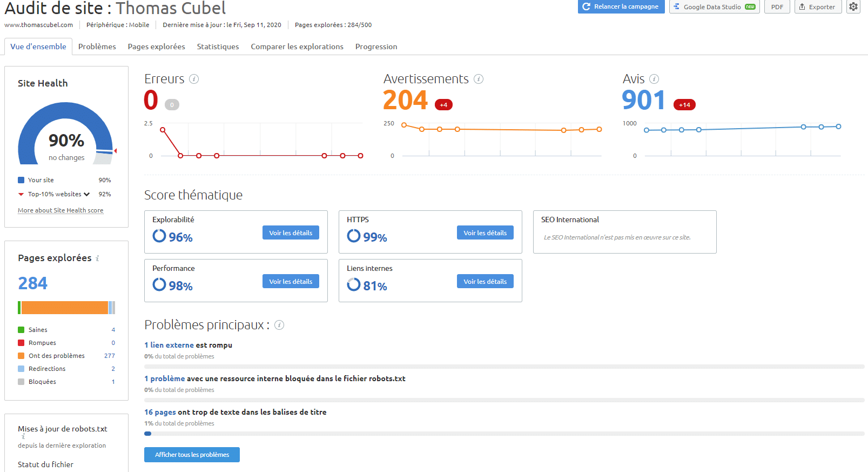Click the Redirections count 2

pos(113,369)
